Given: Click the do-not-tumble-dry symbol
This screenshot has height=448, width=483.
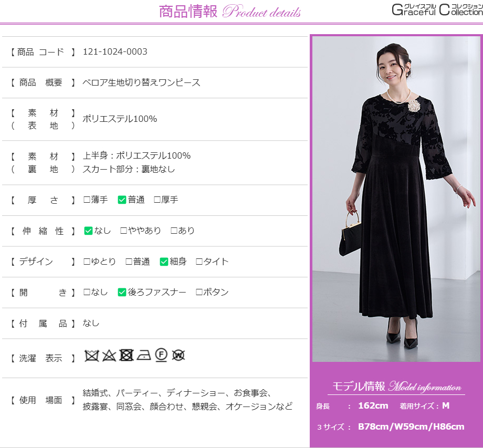Looking at the screenshot, I should [126, 356].
